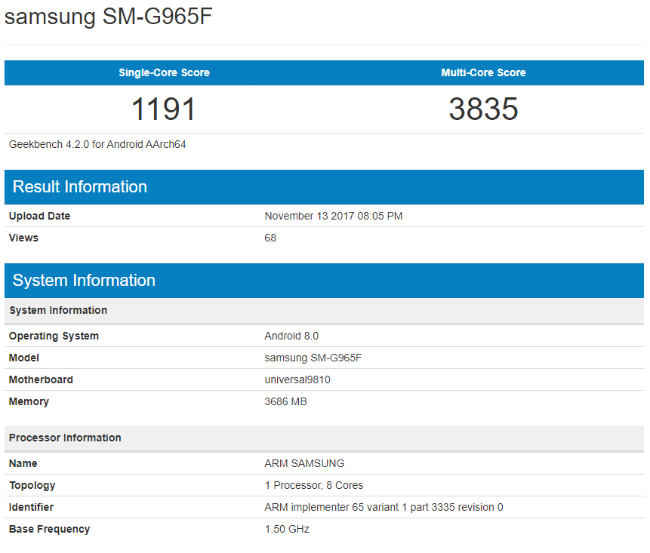Click the samsung SM-G965F model value
The height and width of the screenshot is (553, 650).
click(313, 358)
